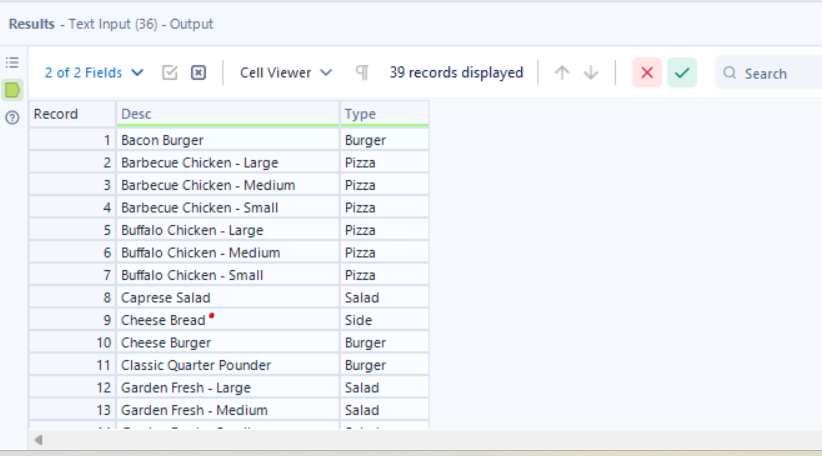Click the help question mark icon
The height and width of the screenshot is (456, 822).
pos(13,117)
